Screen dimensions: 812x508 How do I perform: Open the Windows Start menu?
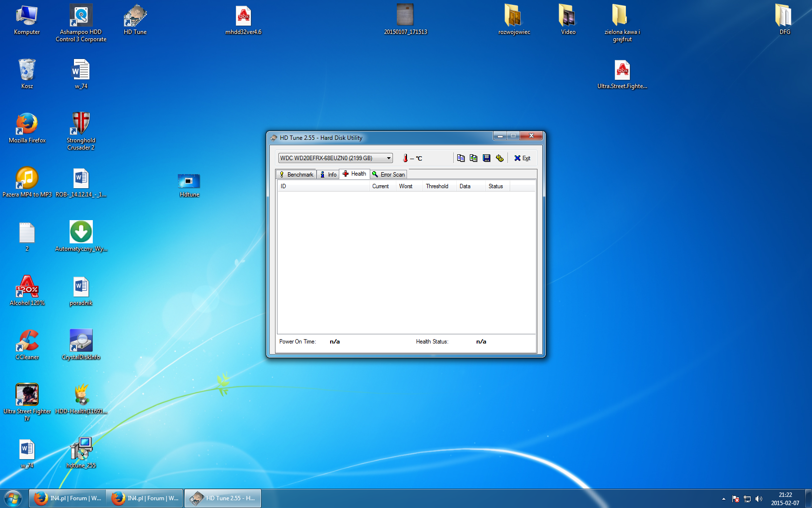coord(13,498)
